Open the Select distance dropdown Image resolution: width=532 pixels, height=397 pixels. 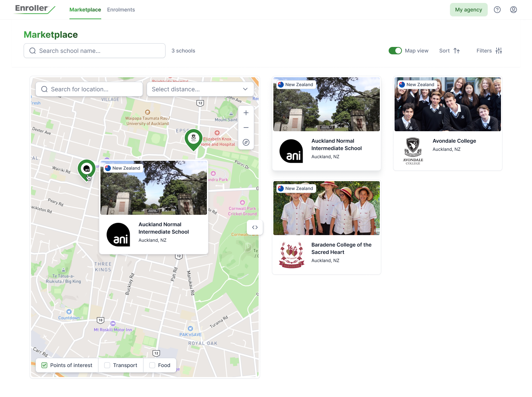(200, 89)
